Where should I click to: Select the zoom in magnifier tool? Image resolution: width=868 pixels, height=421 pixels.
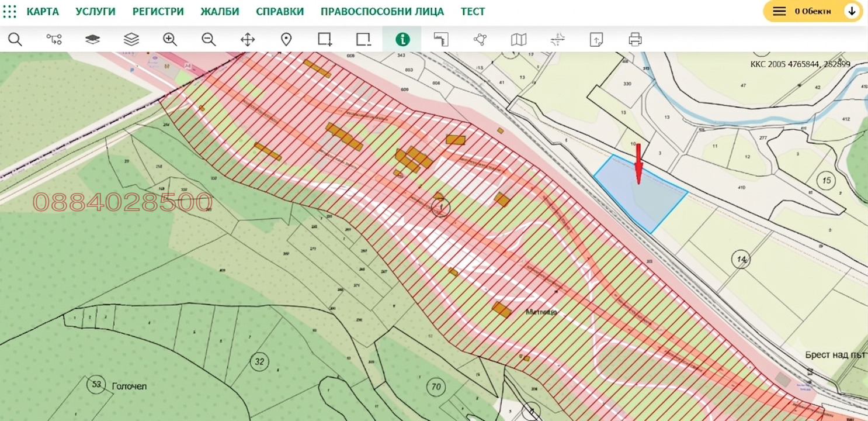pyautogui.click(x=170, y=39)
